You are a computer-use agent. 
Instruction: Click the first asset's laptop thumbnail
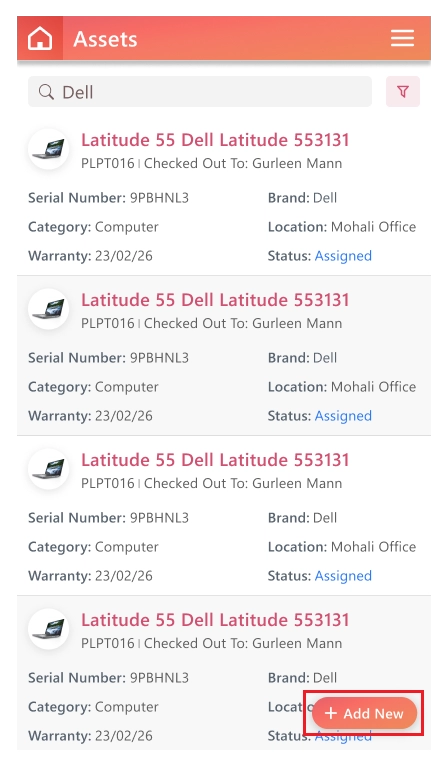point(48,149)
